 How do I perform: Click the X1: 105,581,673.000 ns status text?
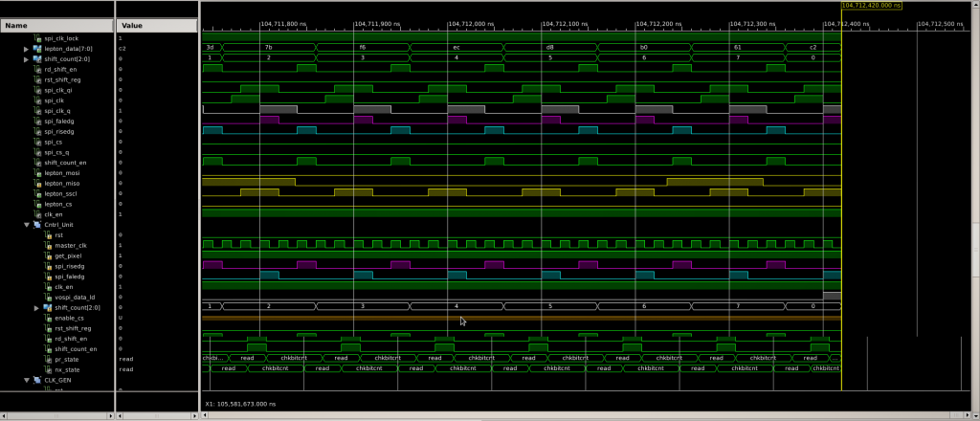tap(240, 404)
